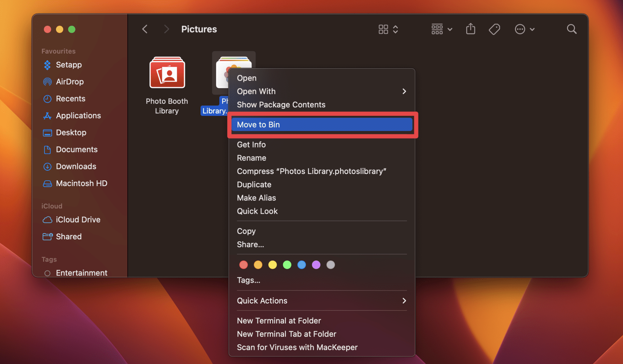Apply the green tag color swatch
The width and height of the screenshot is (623, 364).
287,265
